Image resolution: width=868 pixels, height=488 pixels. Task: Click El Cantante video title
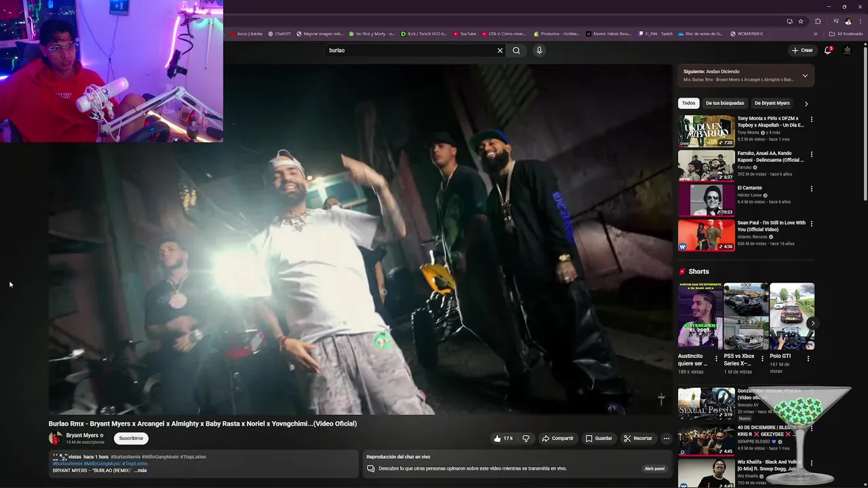(x=750, y=188)
